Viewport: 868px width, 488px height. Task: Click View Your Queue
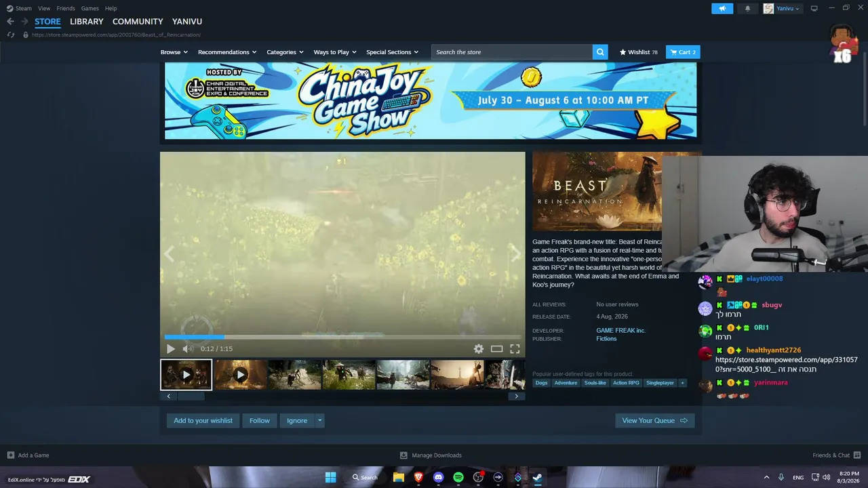pyautogui.click(x=654, y=421)
